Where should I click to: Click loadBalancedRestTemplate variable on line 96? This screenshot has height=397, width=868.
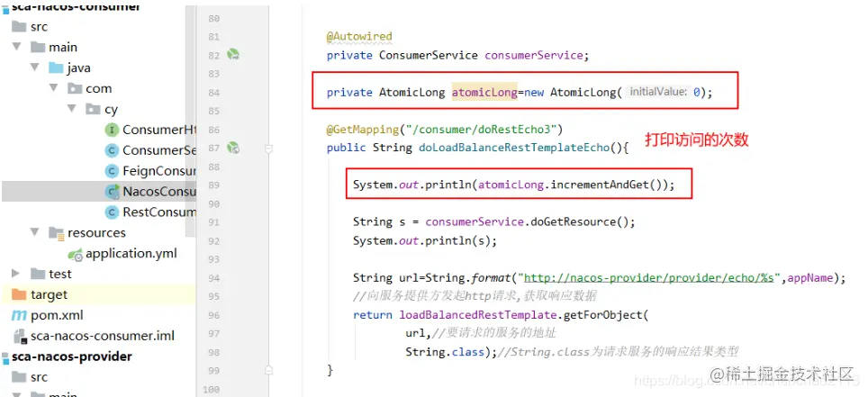pyautogui.click(x=478, y=315)
